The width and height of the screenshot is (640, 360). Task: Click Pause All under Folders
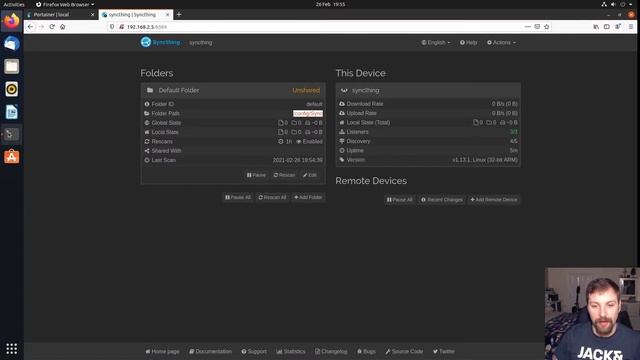coord(238,198)
